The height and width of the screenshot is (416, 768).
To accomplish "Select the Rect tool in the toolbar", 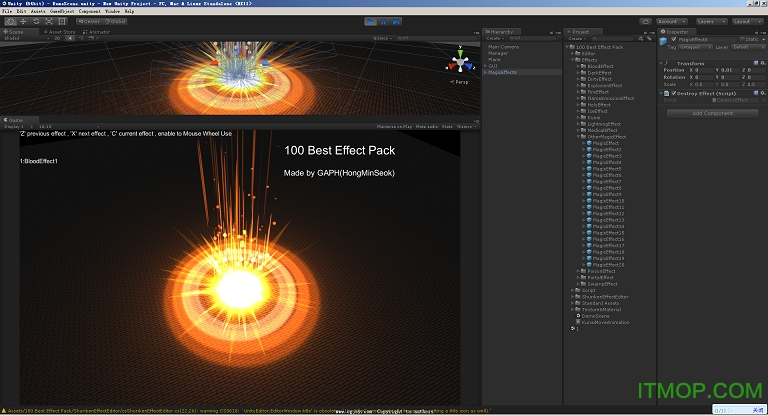I will coord(62,22).
